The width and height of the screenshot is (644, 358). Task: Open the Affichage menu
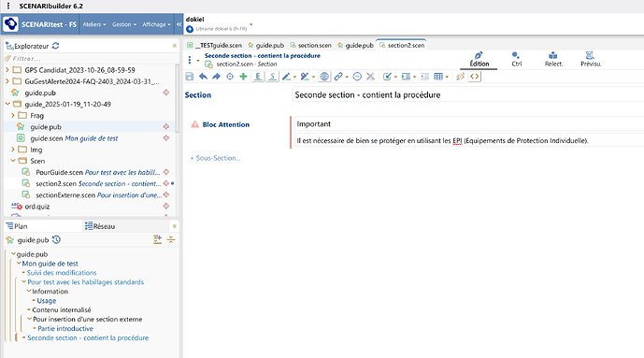156,24
